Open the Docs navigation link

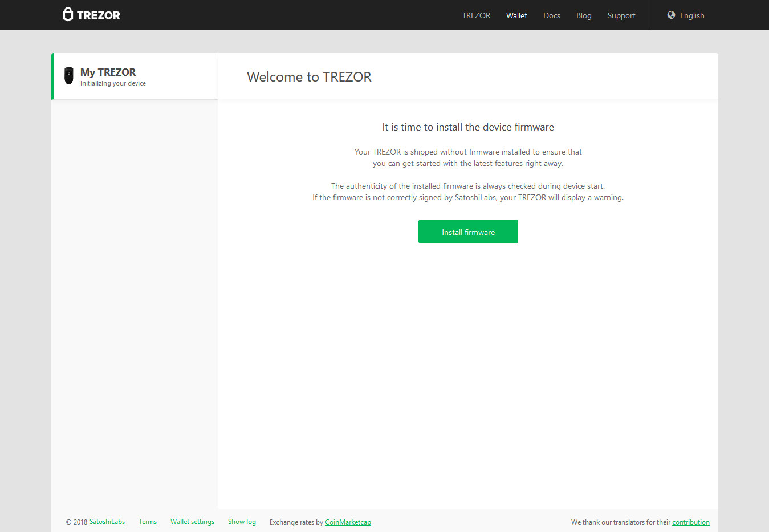point(551,15)
